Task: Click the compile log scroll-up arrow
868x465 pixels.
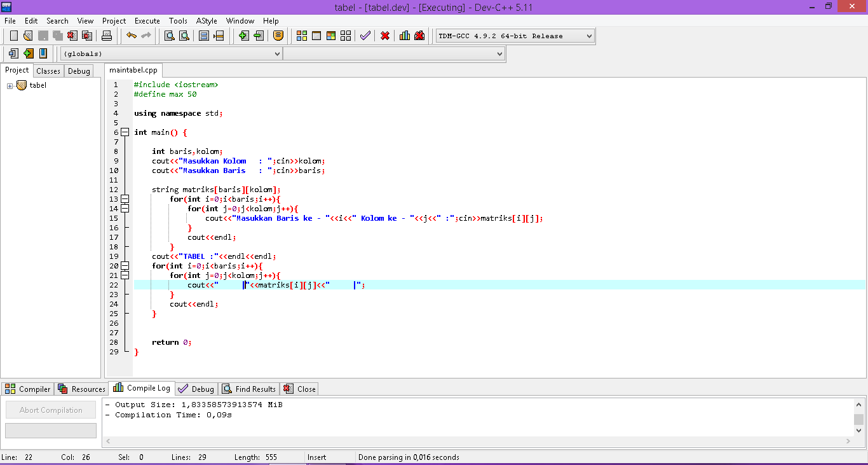Action: [858, 403]
